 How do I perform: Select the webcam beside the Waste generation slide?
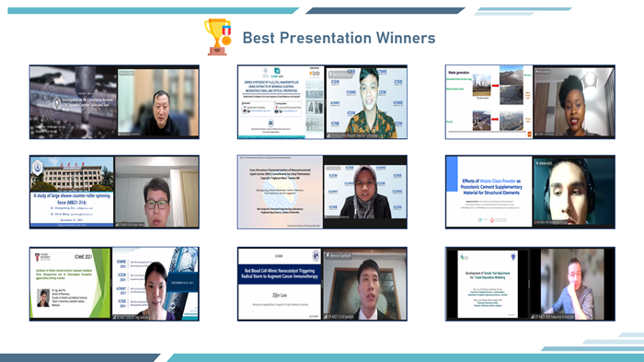[x=574, y=102]
